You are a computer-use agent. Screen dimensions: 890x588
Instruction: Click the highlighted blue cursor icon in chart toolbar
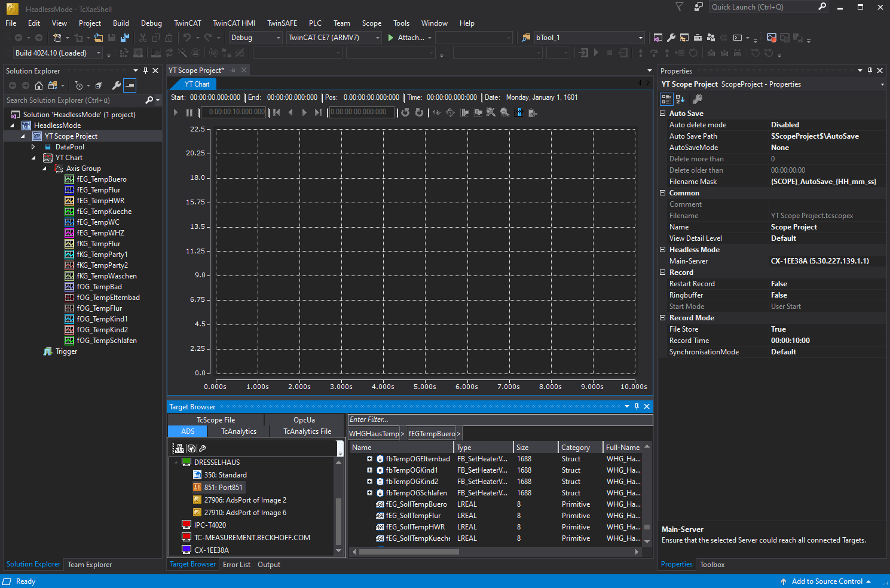coord(518,112)
